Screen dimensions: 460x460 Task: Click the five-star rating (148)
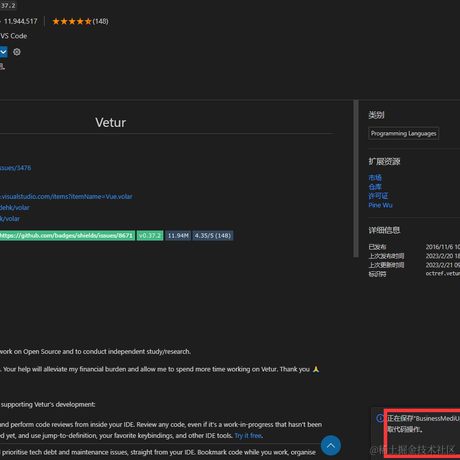(x=80, y=21)
